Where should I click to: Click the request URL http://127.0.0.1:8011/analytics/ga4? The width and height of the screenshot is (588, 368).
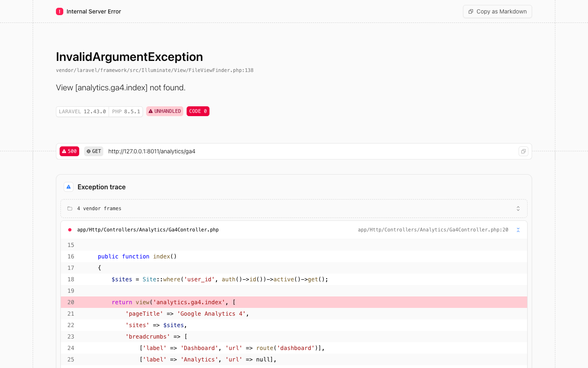click(152, 151)
